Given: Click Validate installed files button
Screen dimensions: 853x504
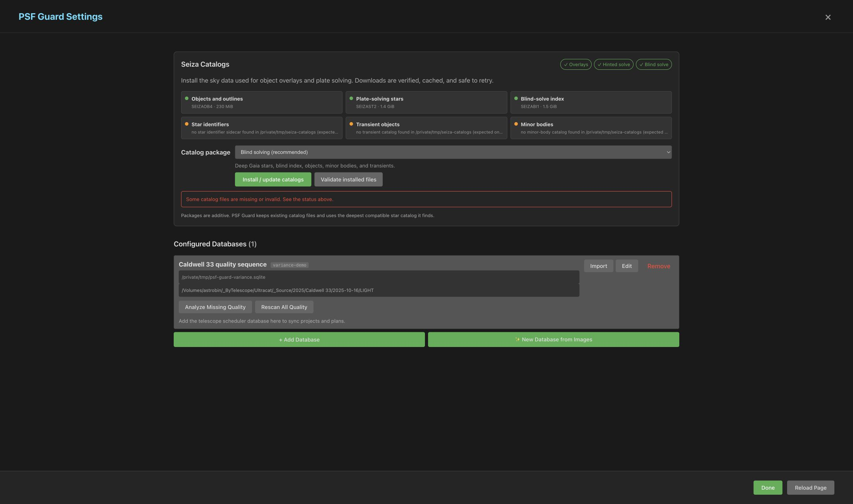Looking at the screenshot, I should click(348, 180).
